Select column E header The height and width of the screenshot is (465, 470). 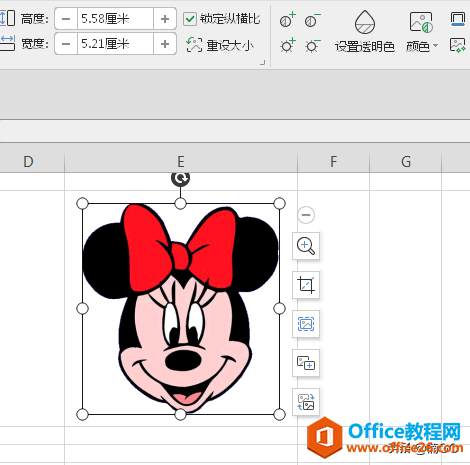coord(181,162)
